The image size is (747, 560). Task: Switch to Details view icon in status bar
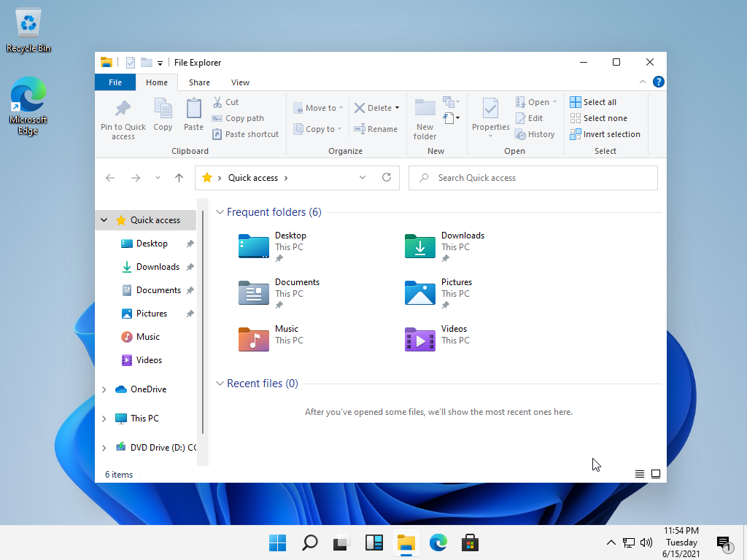[x=640, y=474]
